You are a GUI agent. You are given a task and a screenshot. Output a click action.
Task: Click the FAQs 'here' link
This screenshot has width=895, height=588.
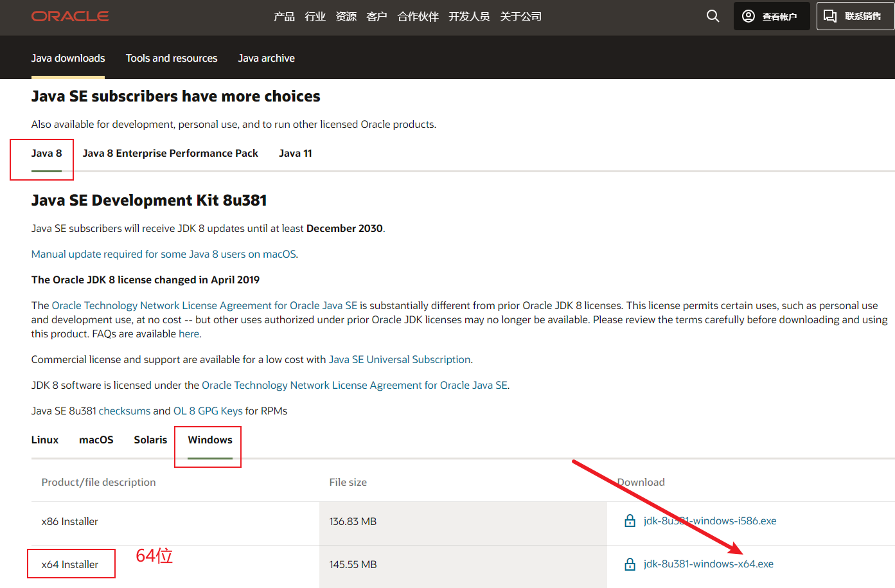point(189,334)
